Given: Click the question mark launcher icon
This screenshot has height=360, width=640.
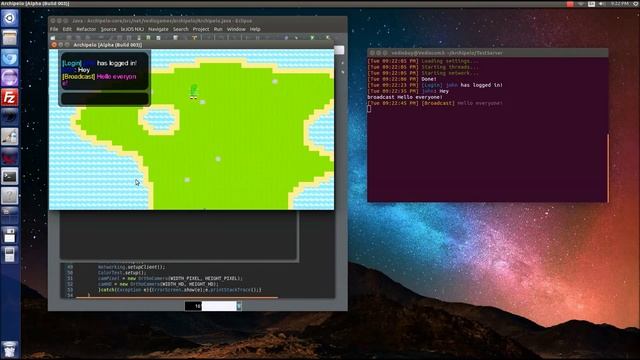Looking at the screenshot, I should [x=9, y=196].
